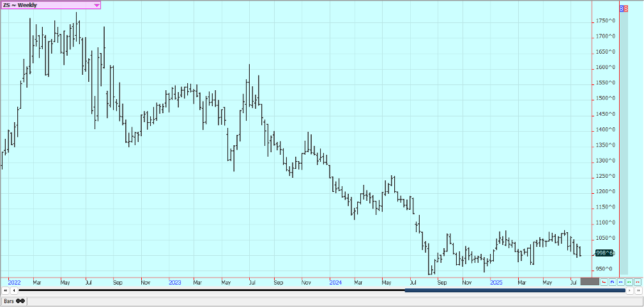Click the 2022 year label on time axis

pyautogui.click(x=14, y=283)
